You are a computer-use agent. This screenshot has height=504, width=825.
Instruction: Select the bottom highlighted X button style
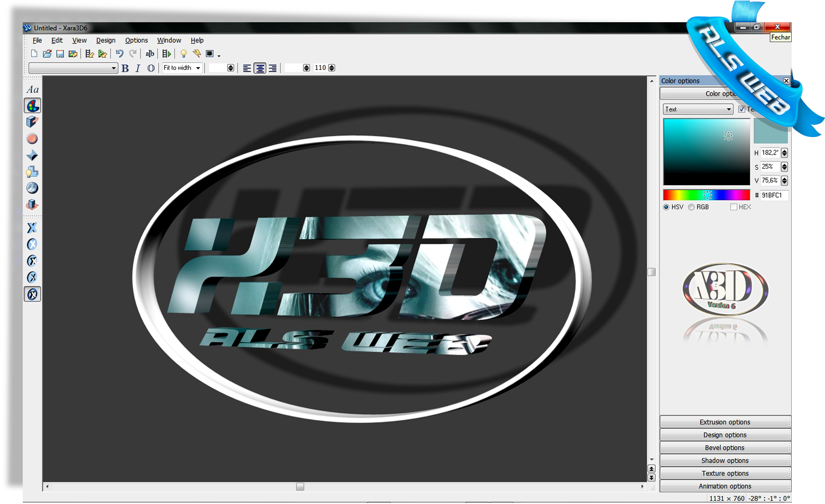32,294
